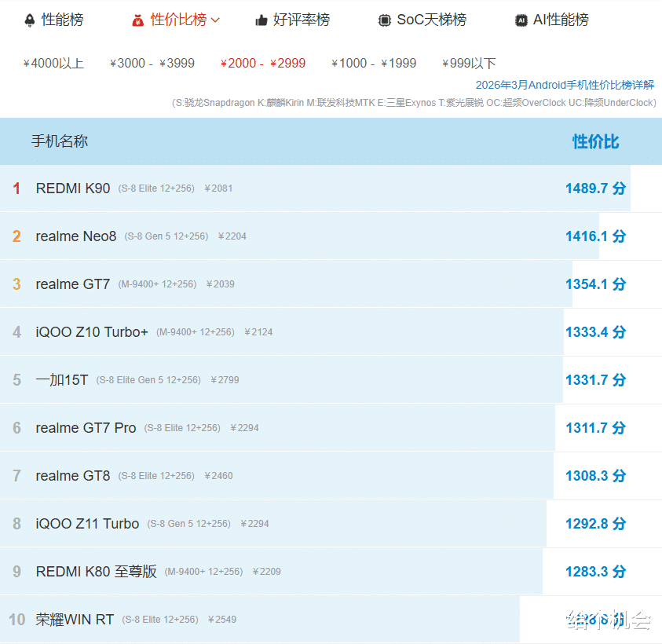Click the 性价比 column header
Image resolution: width=662 pixels, height=644 pixels.
(596, 141)
